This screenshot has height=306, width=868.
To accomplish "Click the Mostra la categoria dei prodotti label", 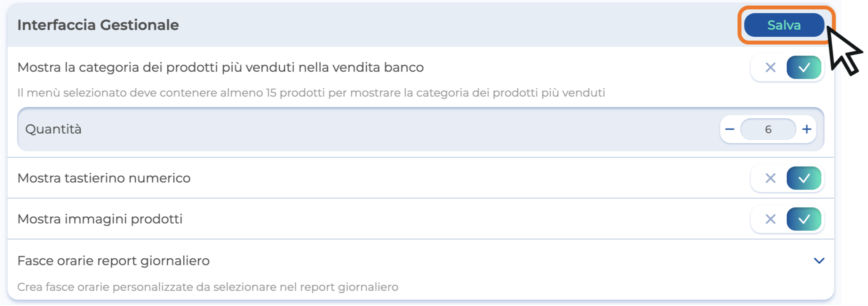I will pos(220,68).
